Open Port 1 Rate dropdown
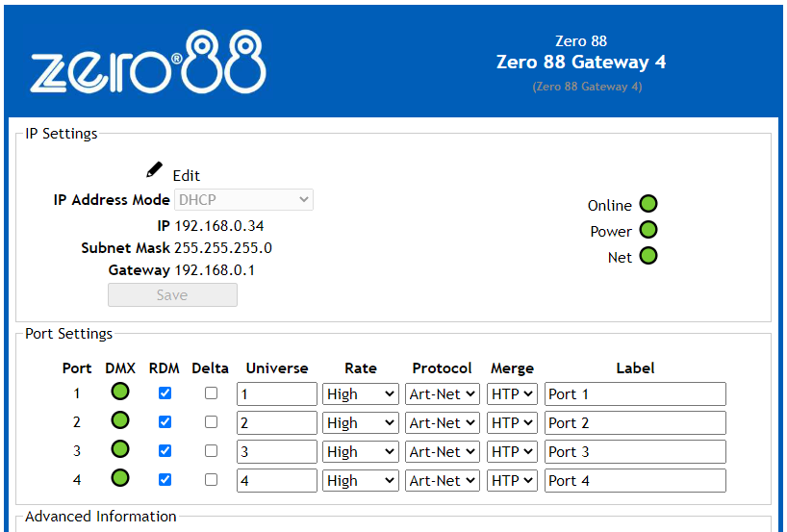 click(361, 394)
